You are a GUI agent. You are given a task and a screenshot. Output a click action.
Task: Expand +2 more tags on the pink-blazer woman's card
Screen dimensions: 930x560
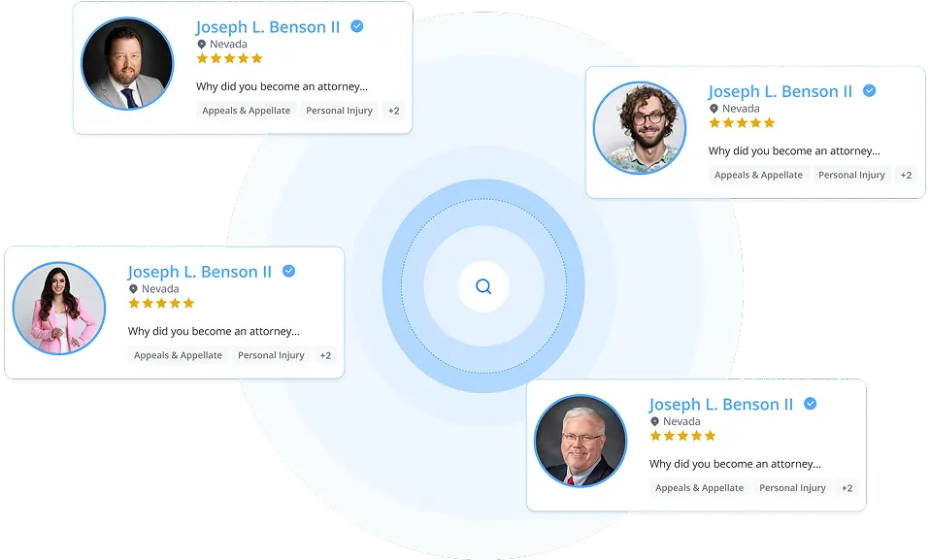pos(325,355)
